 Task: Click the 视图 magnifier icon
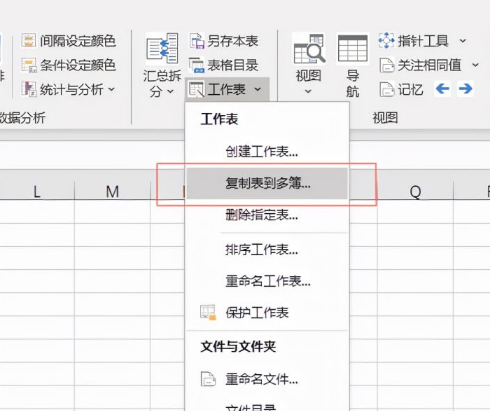(x=309, y=49)
